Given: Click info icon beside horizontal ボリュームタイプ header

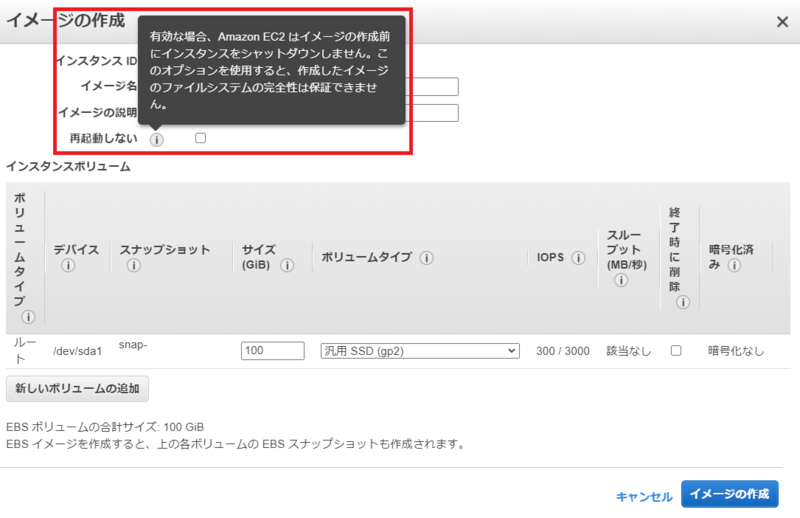Looking at the screenshot, I should [x=427, y=258].
